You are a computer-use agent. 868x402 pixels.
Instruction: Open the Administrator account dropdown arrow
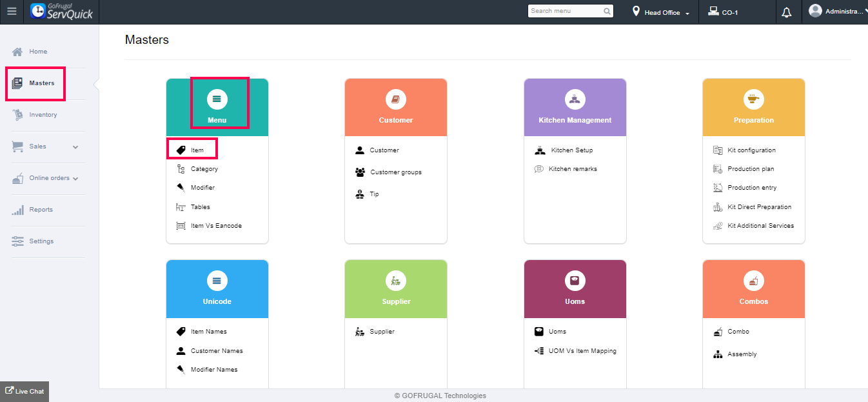(x=865, y=11)
